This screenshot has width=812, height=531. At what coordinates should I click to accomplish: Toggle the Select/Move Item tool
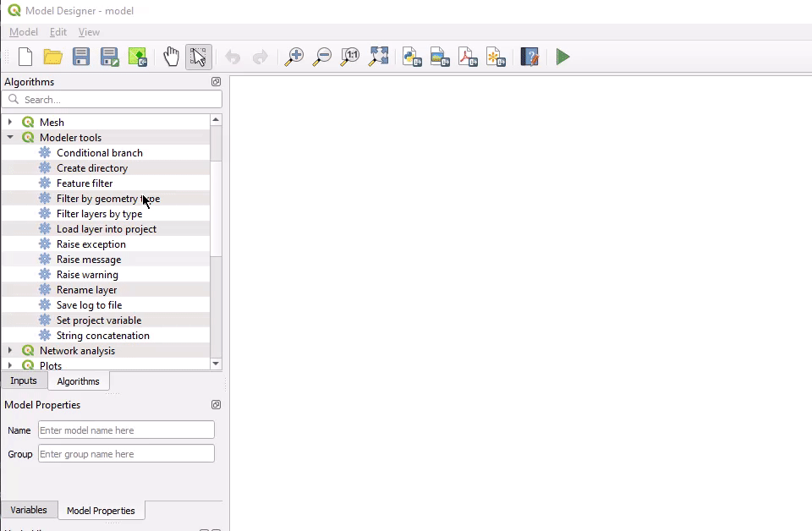199,57
